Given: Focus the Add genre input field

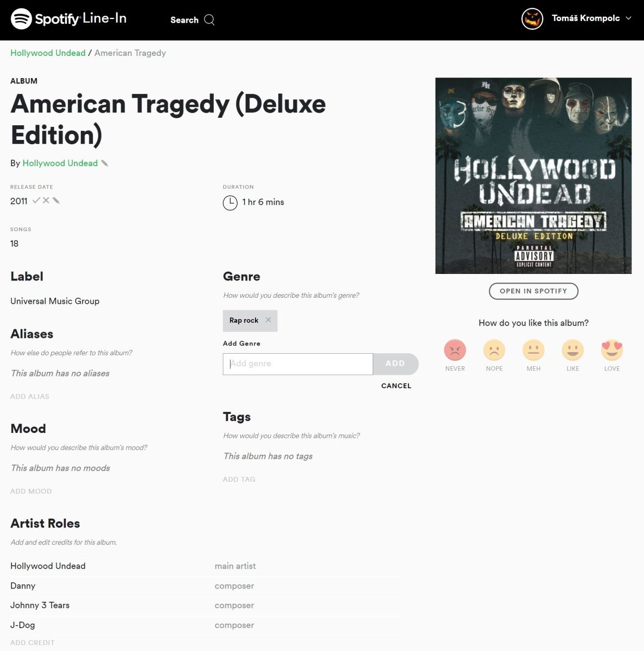Looking at the screenshot, I should 298,364.
